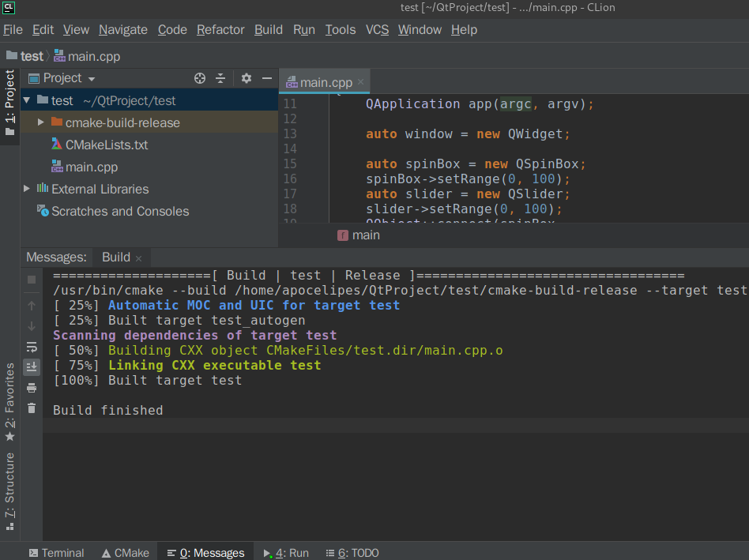
Task: Toggle scroll to end of output
Action: pyautogui.click(x=32, y=366)
